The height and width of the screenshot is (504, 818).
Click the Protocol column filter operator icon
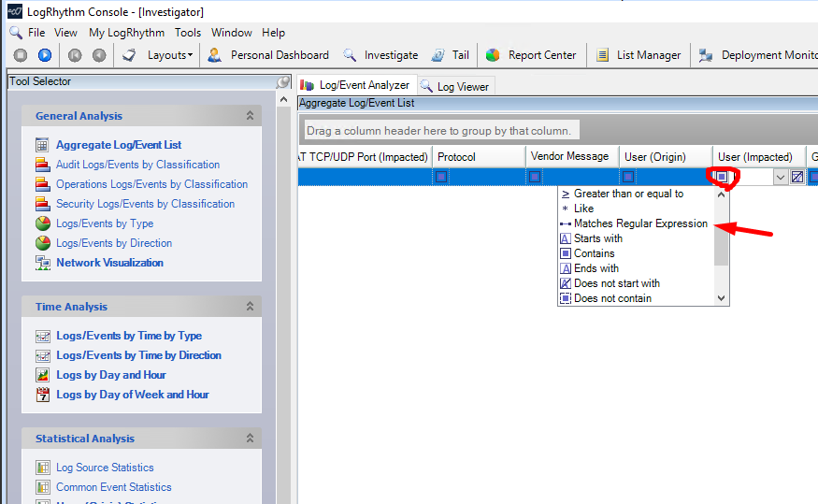click(441, 177)
